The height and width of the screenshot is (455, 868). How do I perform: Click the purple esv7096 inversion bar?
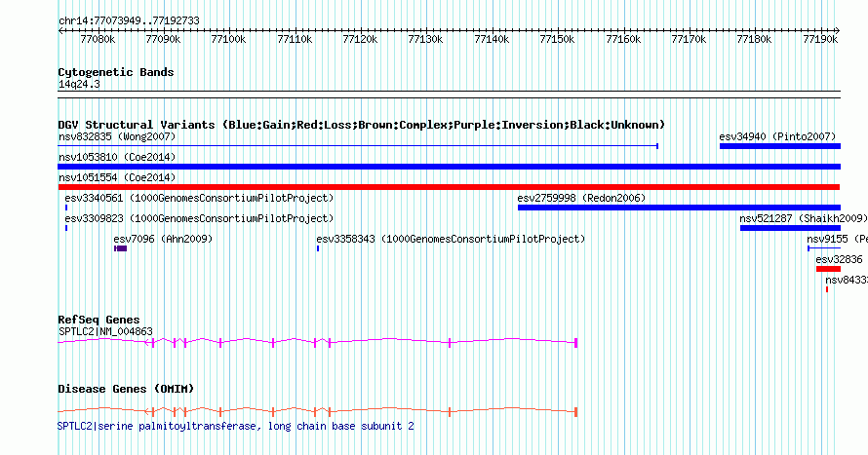pyautogui.click(x=121, y=248)
